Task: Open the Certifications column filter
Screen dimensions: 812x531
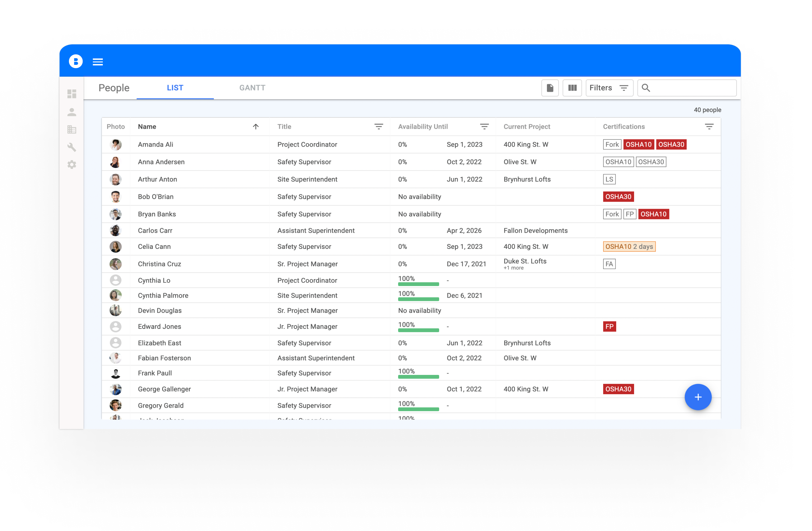Action: click(709, 127)
